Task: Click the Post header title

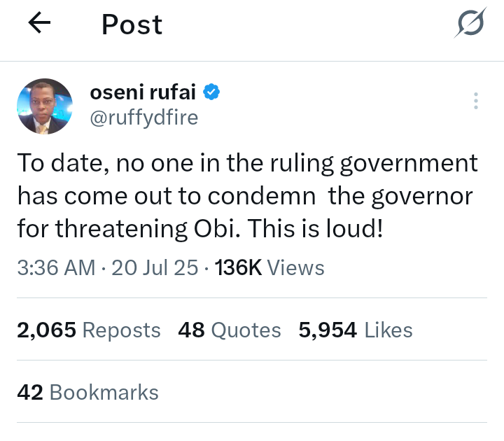Action: [132, 25]
